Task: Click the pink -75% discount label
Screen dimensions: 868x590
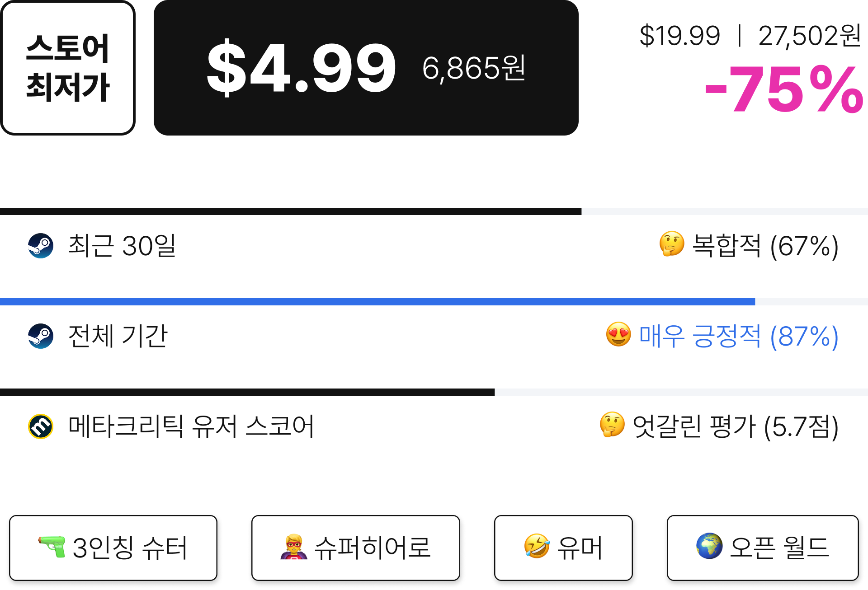Action: pyautogui.click(x=784, y=89)
